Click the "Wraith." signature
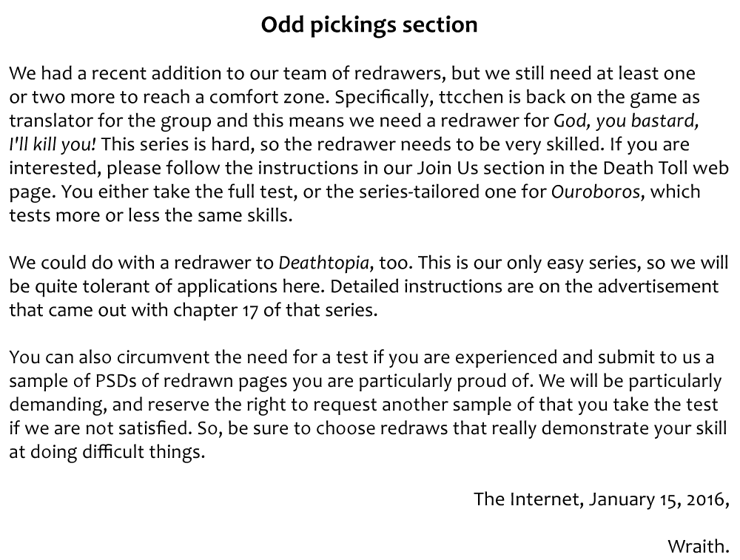 click(698, 547)
